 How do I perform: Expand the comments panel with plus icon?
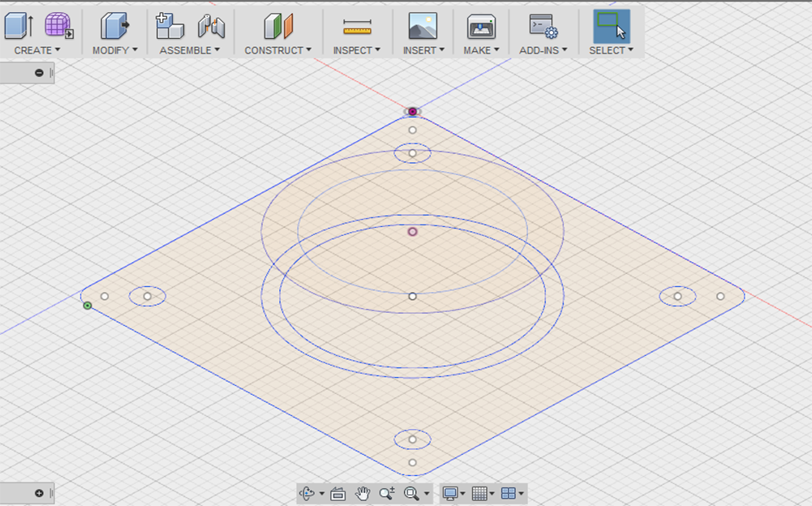(x=39, y=493)
